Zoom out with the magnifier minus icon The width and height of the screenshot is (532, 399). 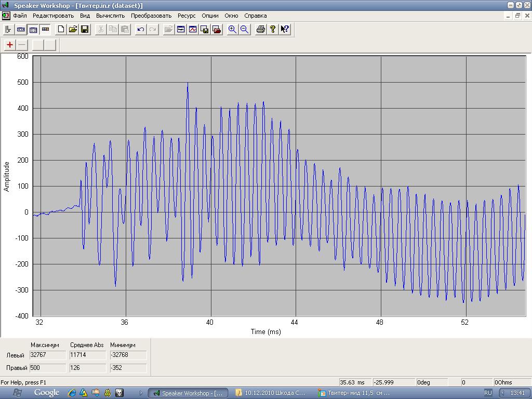pos(244,30)
